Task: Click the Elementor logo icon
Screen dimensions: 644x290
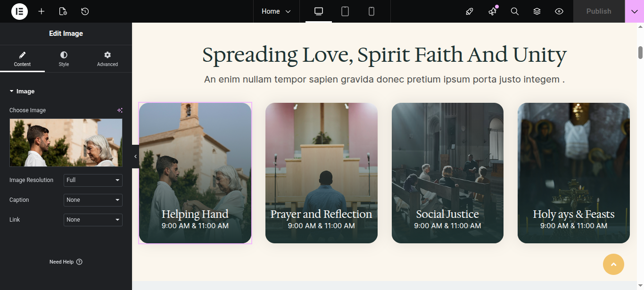Action: [19, 11]
